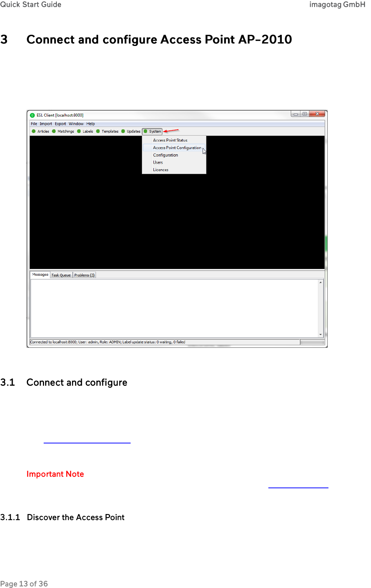Open the Help menu
Image resolution: width=371 pixels, height=588 pixels.
pos(91,124)
